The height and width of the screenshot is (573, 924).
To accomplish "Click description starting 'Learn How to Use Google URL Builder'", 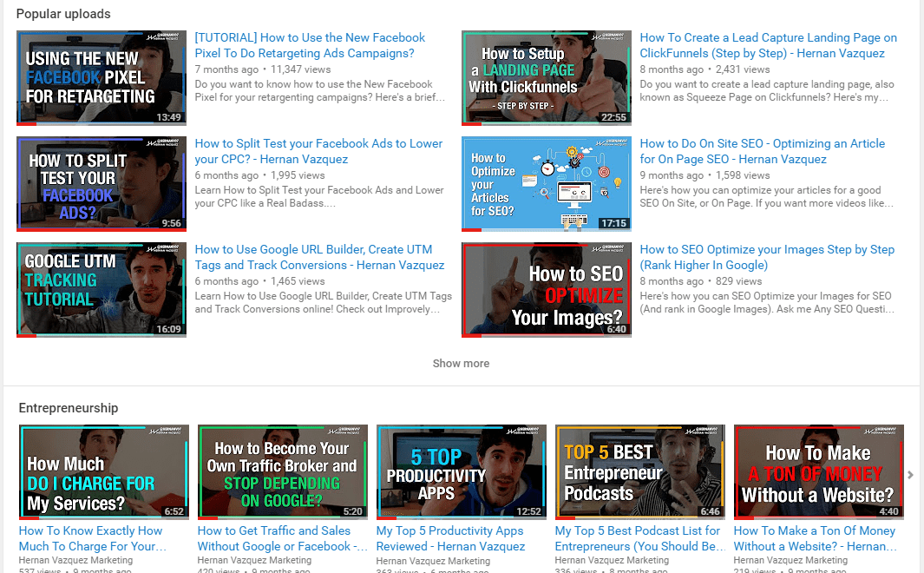I will (x=324, y=303).
